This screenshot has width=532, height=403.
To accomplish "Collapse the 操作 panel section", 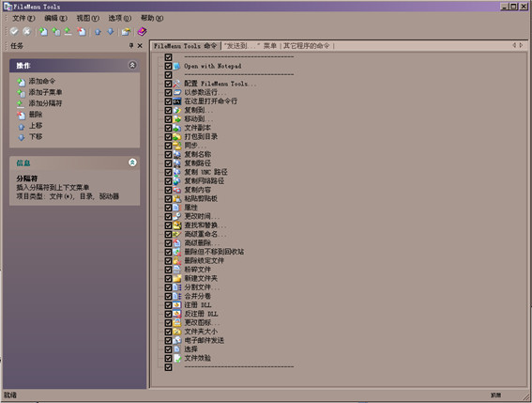I will pyautogui.click(x=132, y=65).
